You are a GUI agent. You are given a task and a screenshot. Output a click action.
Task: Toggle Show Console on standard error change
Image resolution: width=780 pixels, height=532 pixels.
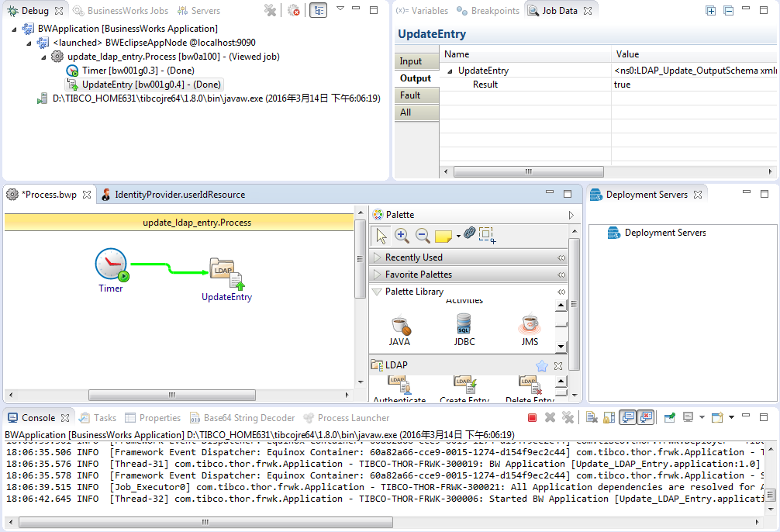(x=646, y=417)
